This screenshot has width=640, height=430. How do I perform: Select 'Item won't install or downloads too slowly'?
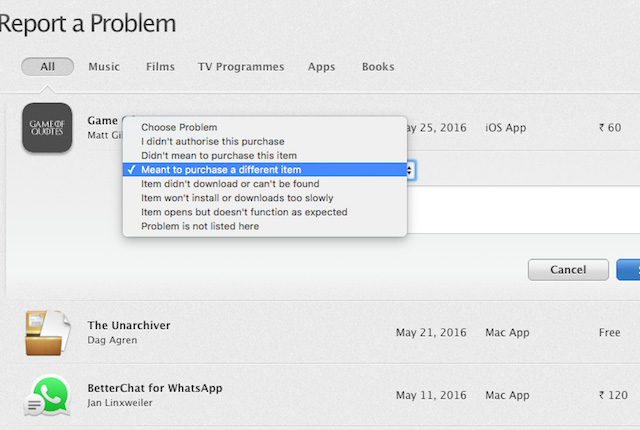[264, 198]
